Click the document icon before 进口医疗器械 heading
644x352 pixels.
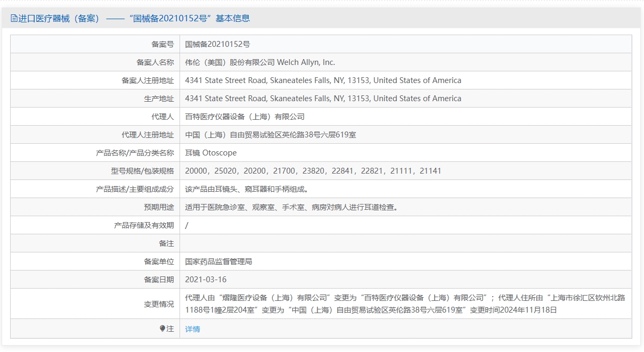tap(14, 18)
